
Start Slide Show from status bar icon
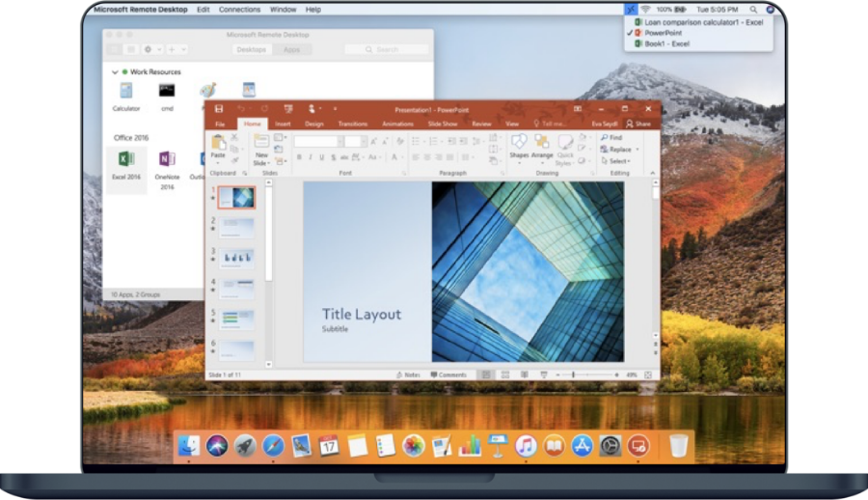pyautogui.click(x=544, y=375)
